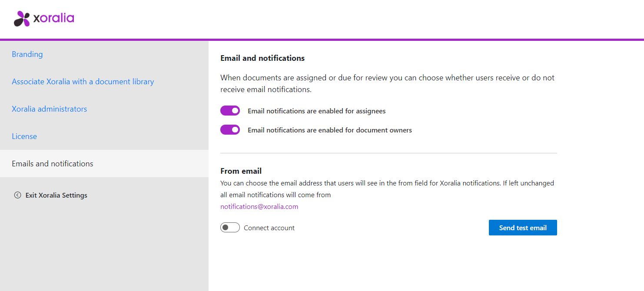The height and width of the screenshot is (291, 644).
Task: Click the 'When documents are assigned' description paragraph
Action: 387,84
